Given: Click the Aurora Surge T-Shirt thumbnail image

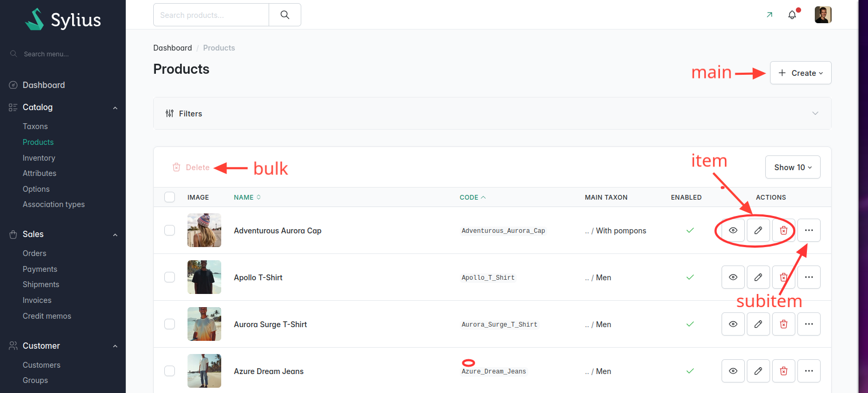Looking at the screenshot, I should tap(204, 324).
